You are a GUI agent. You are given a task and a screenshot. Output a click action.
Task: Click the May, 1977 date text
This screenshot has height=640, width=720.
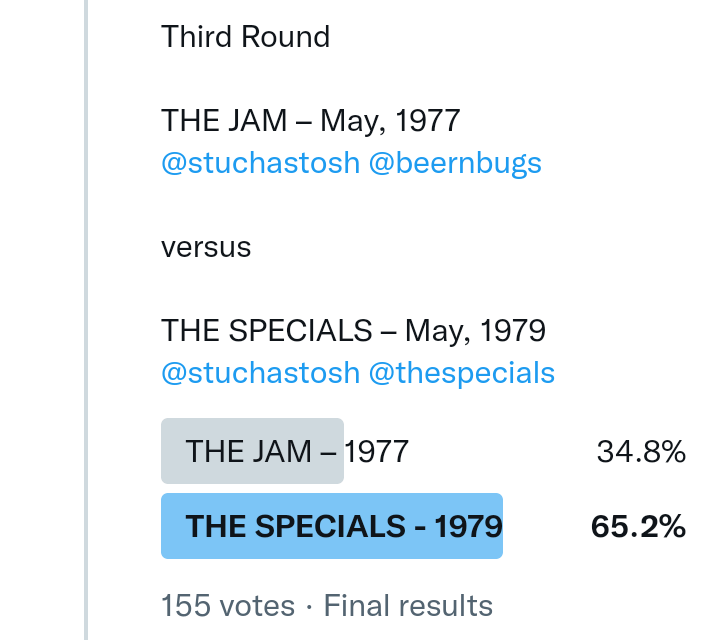[x=391, y=121]
